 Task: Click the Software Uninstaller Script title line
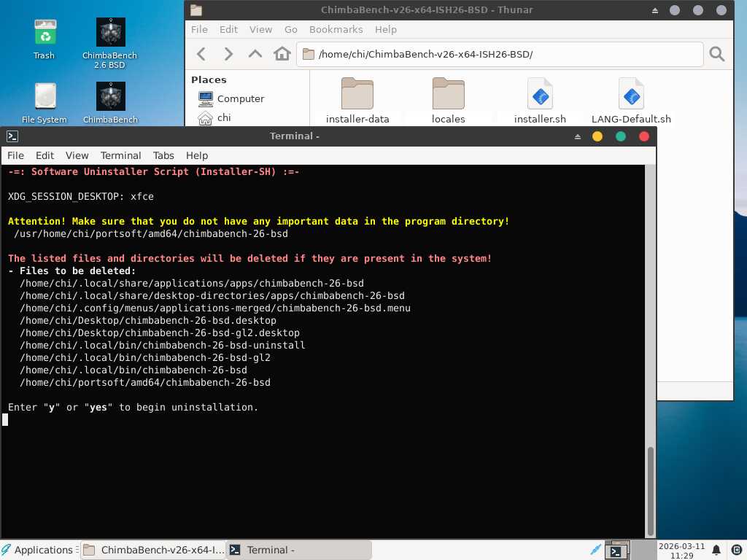coord(153,172)
